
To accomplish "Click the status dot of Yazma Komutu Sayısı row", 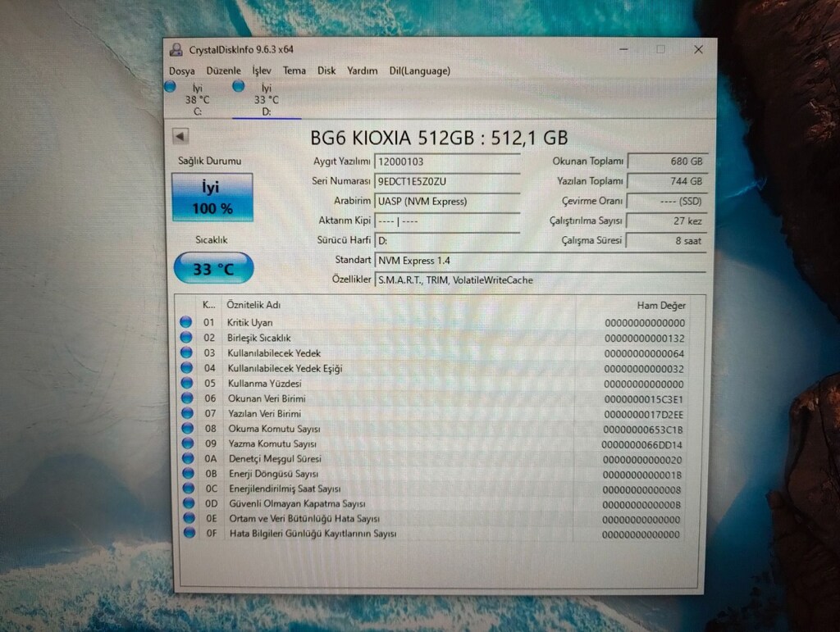I will (x=188, y=443).
